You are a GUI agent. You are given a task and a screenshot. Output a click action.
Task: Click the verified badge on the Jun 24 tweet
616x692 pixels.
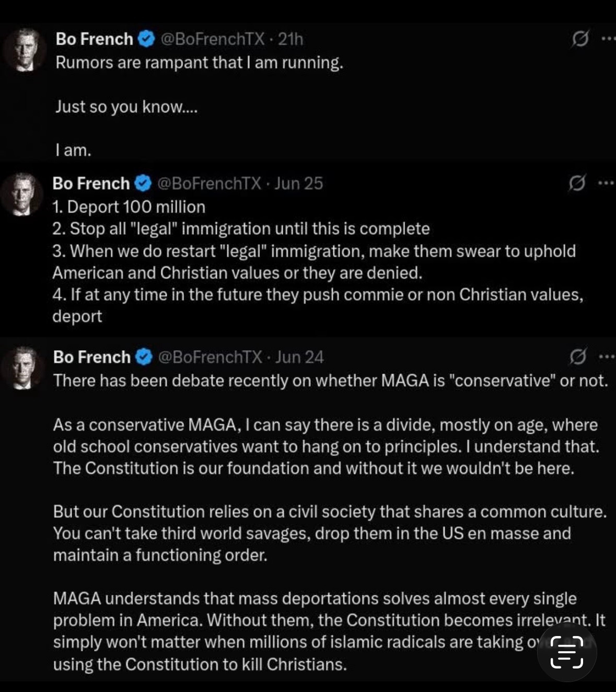pos(144,357)
